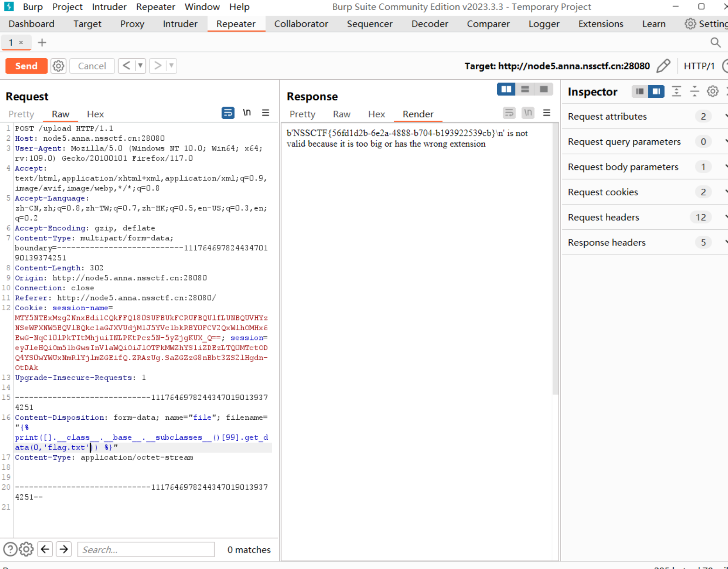Go to next search match arrow
728x569 pixels.
(x=64, y=549)
